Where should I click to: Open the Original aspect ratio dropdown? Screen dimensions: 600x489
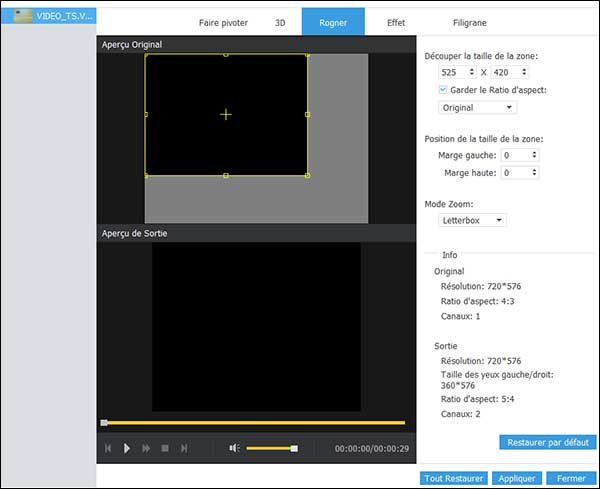click(x=477, y=107)
